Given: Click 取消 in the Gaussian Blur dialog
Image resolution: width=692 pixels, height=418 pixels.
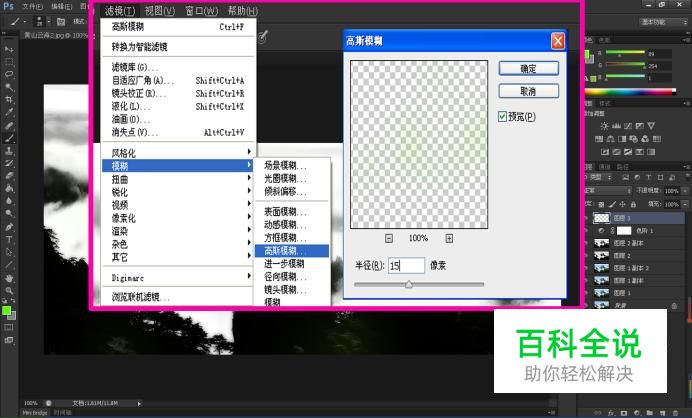Looking at the screenshot, I should coord(529,91).
